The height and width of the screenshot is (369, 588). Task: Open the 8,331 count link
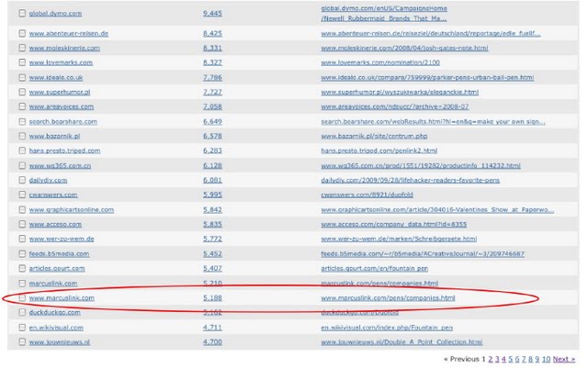pyautogui.click(x=212, y=48)
